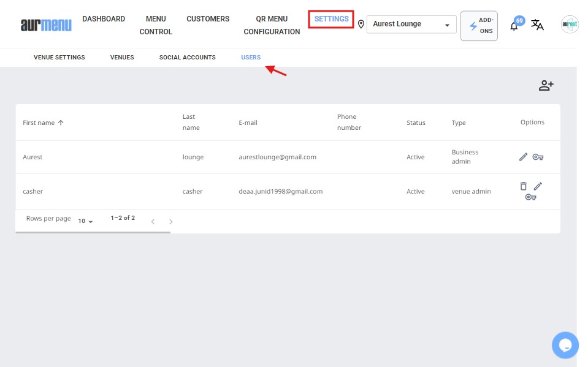
Task: Open the chat support bubble
Action: coord(565,344)
